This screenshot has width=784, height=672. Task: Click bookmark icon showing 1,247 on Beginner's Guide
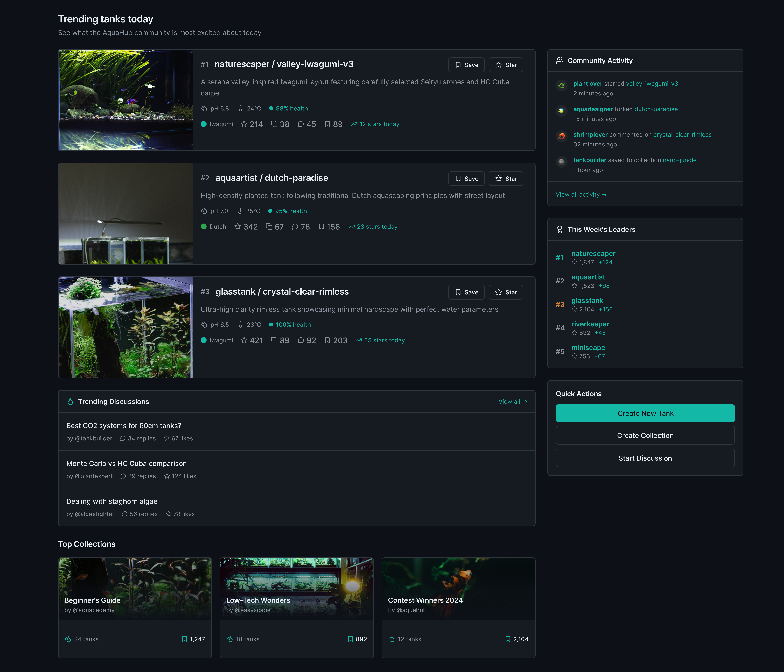click(185, 639)
